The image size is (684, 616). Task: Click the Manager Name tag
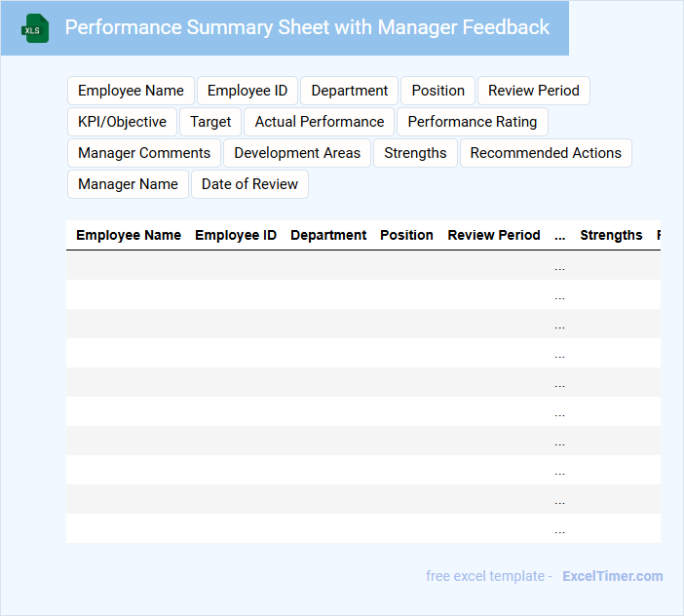pyautogui.click(x=128, y=184)
